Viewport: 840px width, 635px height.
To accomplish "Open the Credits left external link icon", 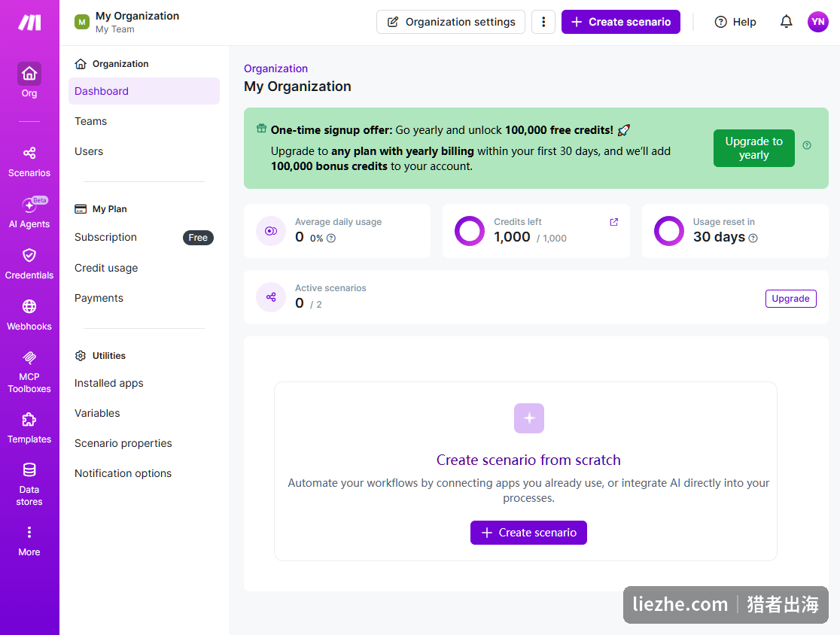I will tap(614, 222).
